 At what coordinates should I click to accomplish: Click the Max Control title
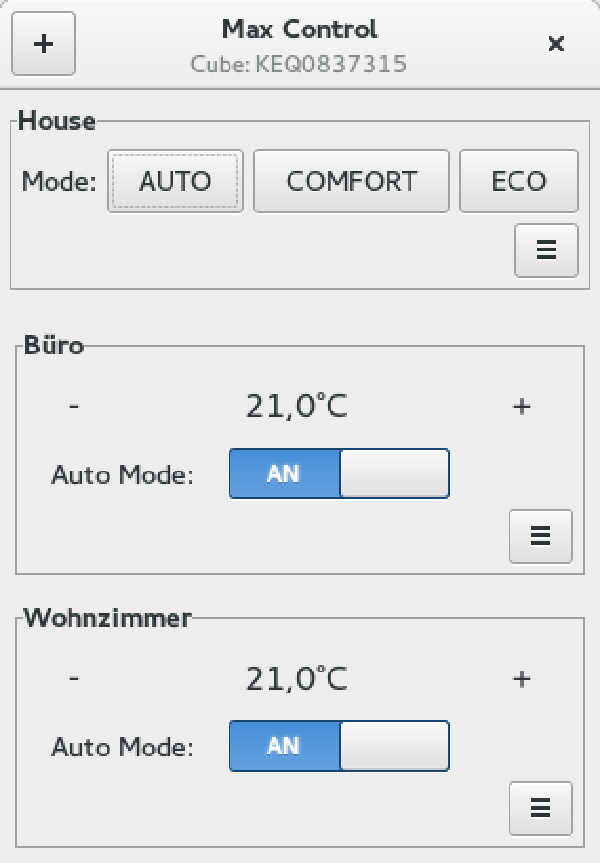click(298, 30)
